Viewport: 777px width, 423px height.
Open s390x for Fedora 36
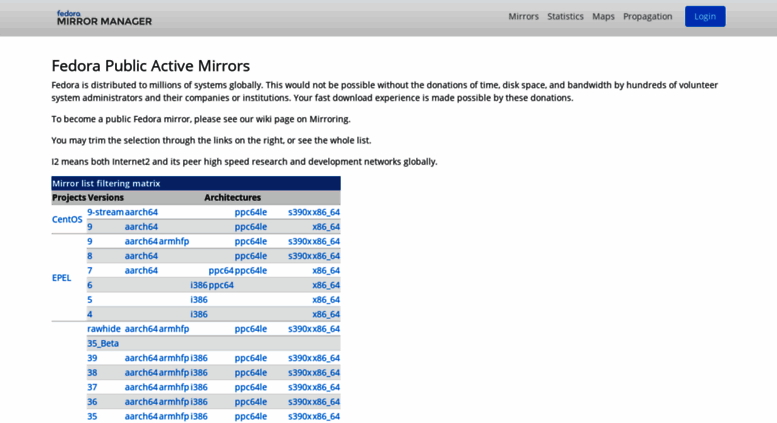point(300,402)
